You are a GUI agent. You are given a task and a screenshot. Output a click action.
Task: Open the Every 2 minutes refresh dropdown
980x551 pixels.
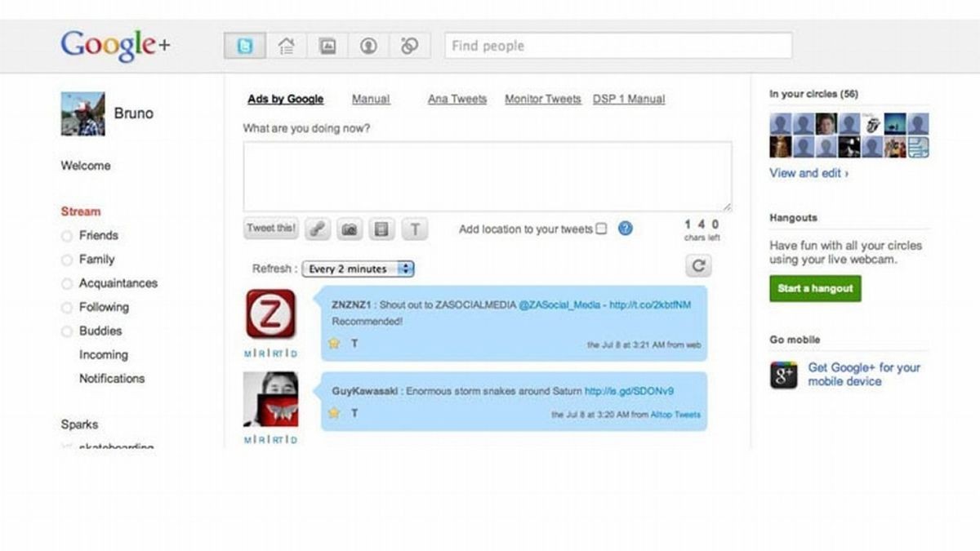358,269
